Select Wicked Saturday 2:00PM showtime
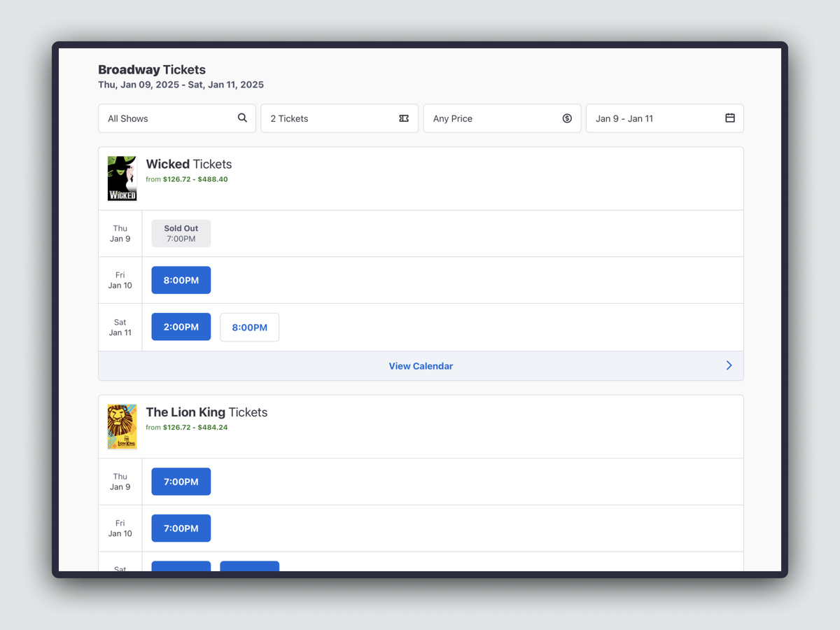 (181, 327)
